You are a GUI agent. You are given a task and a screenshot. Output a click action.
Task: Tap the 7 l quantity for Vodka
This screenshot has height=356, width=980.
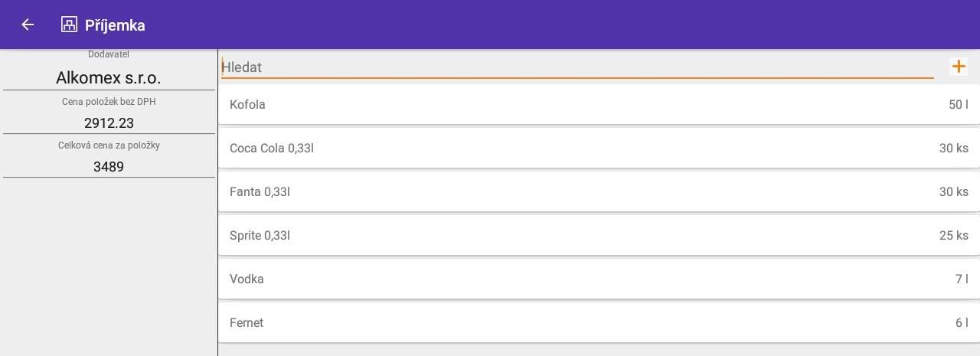click(961, 279)
